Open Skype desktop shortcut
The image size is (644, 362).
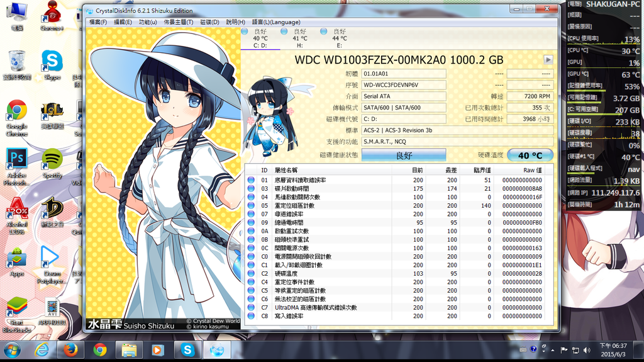click(x=52, y=62)
